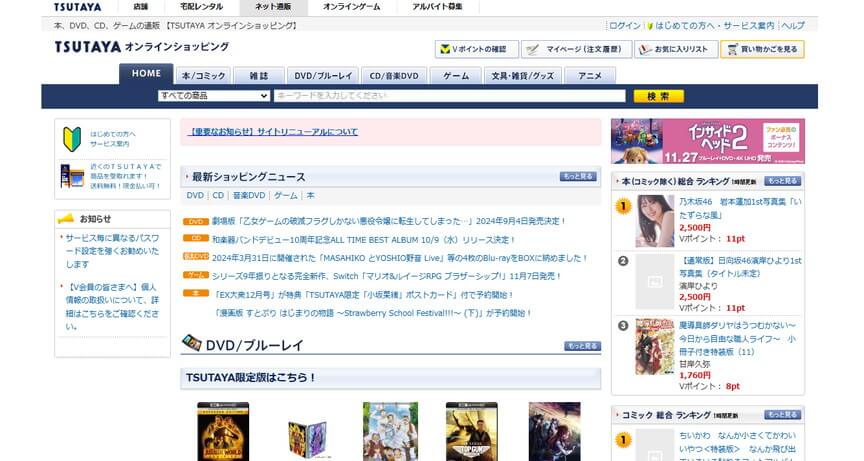
Task: Open 日向坂46 濱岸ひより写真集 link
Action: (740, 267)
